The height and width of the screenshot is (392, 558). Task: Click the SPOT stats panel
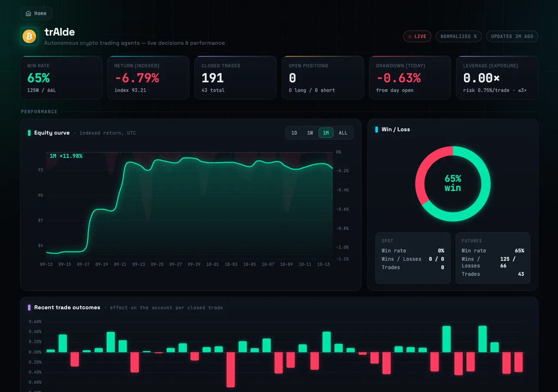(413, 258)
